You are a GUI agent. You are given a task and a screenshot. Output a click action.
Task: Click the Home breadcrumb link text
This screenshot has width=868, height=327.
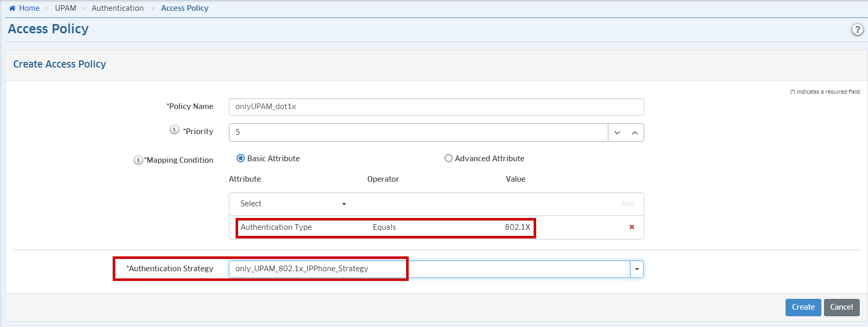pos(29,8)
